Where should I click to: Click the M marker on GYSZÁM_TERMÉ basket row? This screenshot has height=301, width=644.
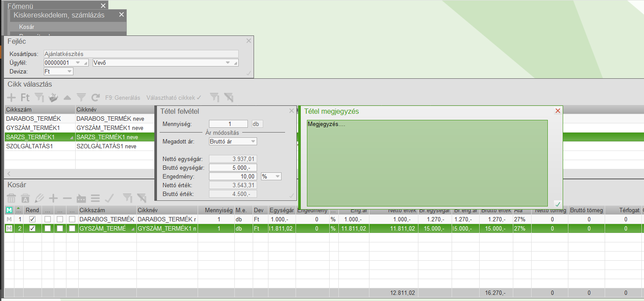click(9, 228)
